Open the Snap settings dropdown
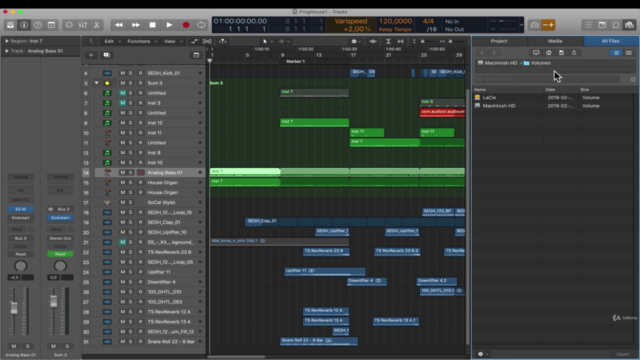 click(x=356, y=41)
